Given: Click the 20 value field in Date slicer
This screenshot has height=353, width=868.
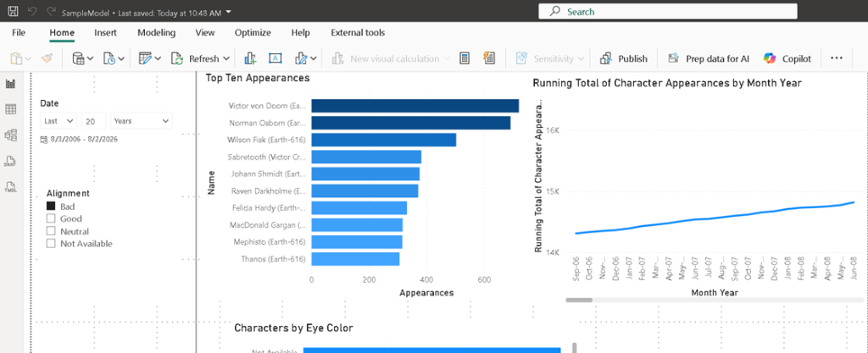Looking at the screenshot, I should coord(93,121).
